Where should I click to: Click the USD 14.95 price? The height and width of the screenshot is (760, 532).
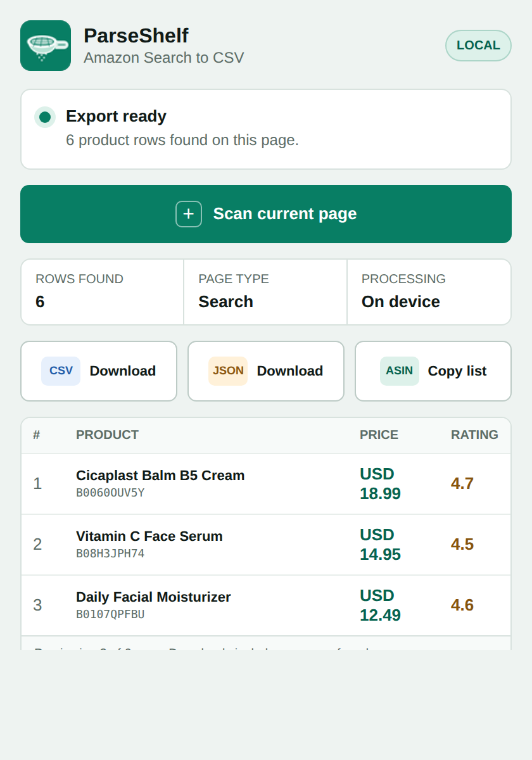(380, 545)
